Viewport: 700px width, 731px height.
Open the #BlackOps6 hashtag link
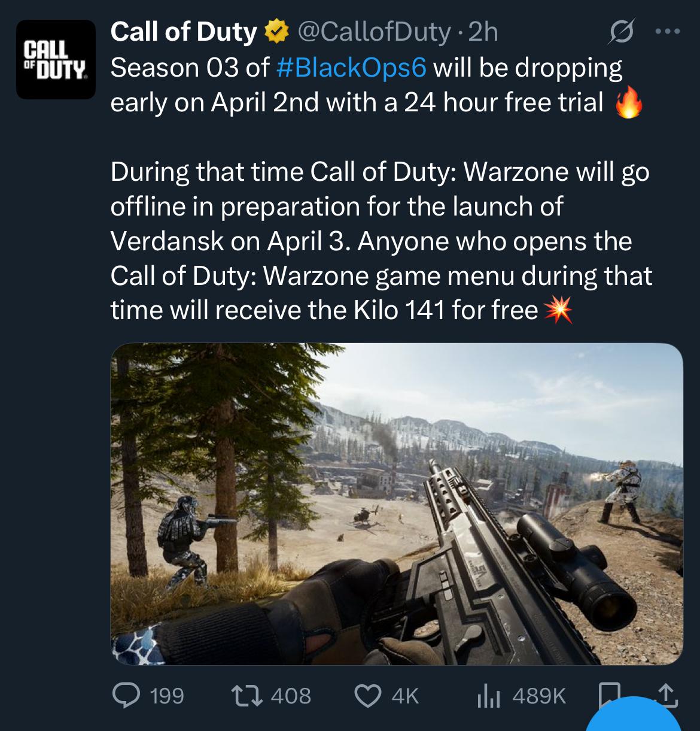tap(352, 68)
